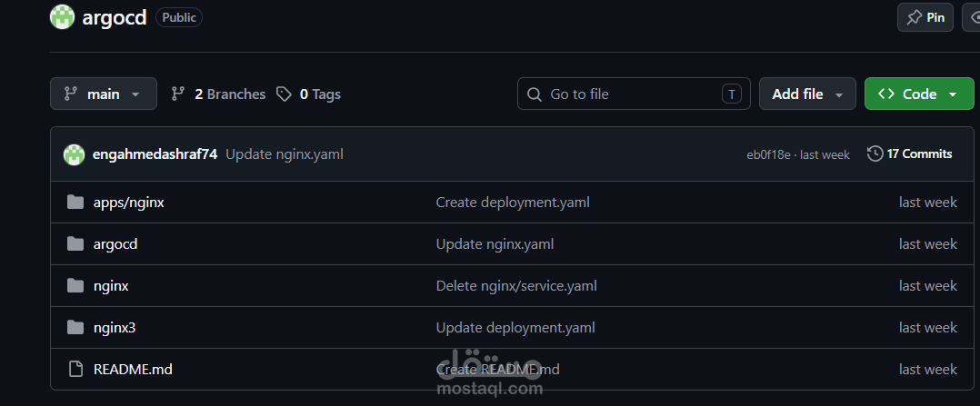Click the folder icon for argocd directory
The height and width of the screenshot is (406, 980).
pyautogui.click(x=75, y=243)
